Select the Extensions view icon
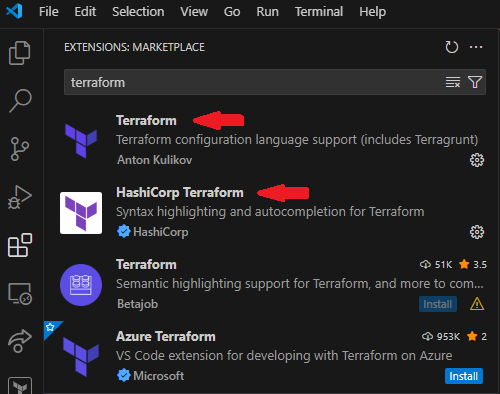Image resolution: width=500 pixels, height=394 pixels. [20, 245]
